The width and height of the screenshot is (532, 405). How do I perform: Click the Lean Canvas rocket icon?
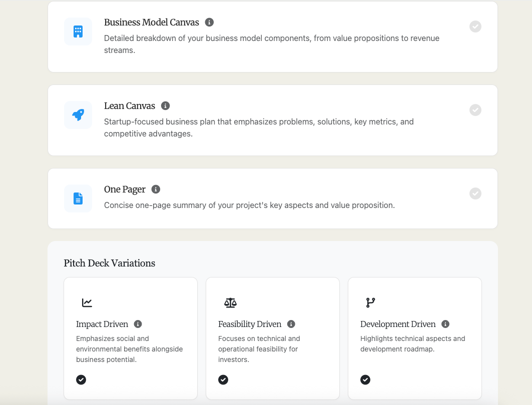[x=78, y=115]
